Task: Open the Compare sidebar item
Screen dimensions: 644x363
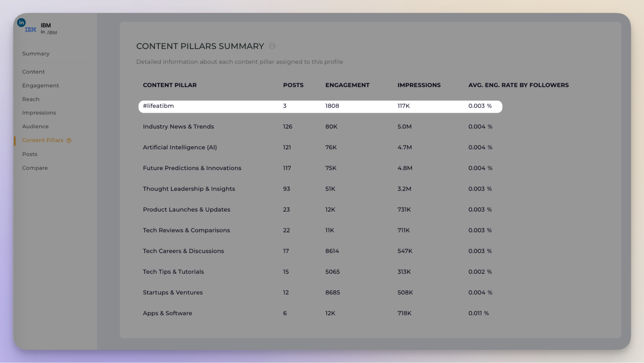Action: [x=35, y=168]
